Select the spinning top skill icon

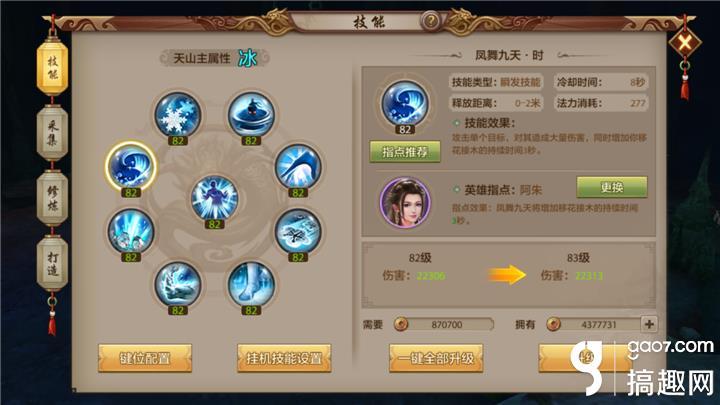coord(251,115)
